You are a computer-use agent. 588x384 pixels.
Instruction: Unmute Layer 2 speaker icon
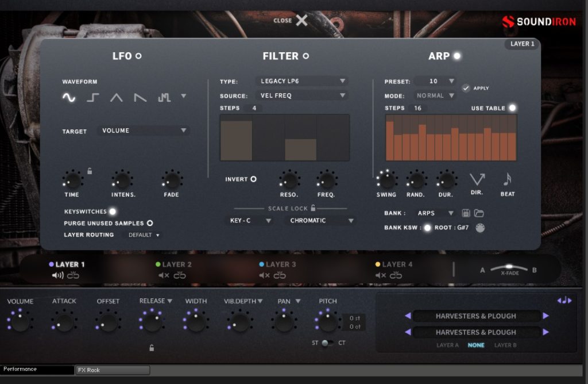(x=164, y=276)
